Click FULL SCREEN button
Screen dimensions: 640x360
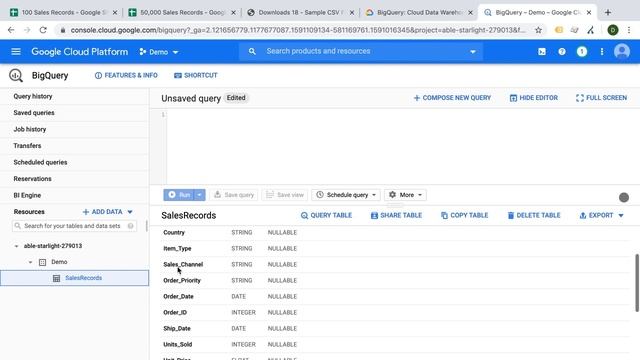pos(601,98)
